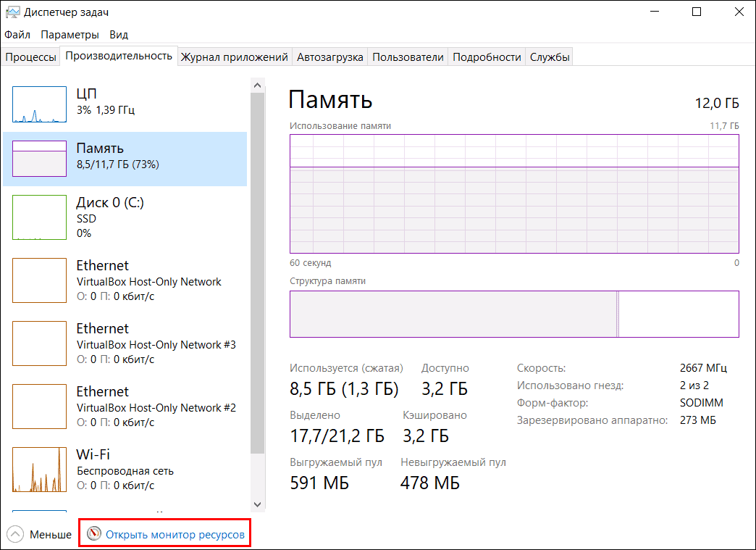The height and width of the screenshot is (550, 756).
Task: Open the Вид menu
Action: click(119, 35)
